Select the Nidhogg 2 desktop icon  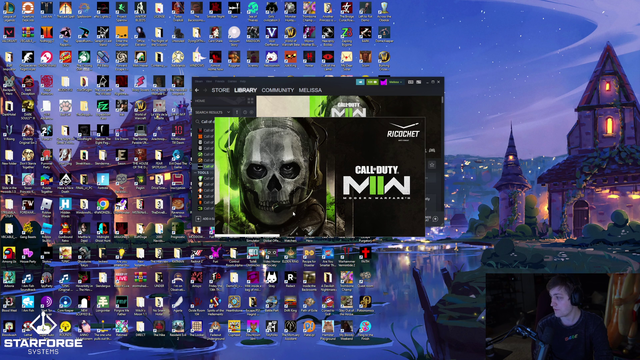pos(47,33)
